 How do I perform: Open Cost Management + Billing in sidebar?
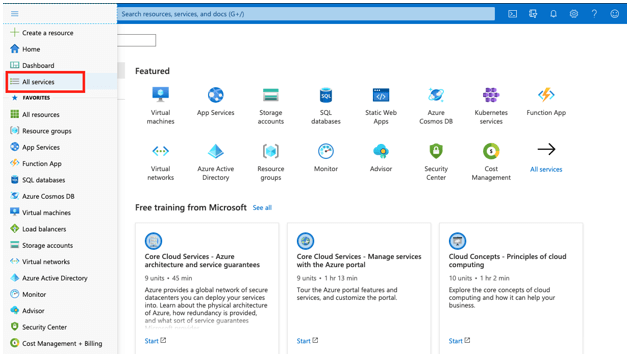tap(56, 343)
